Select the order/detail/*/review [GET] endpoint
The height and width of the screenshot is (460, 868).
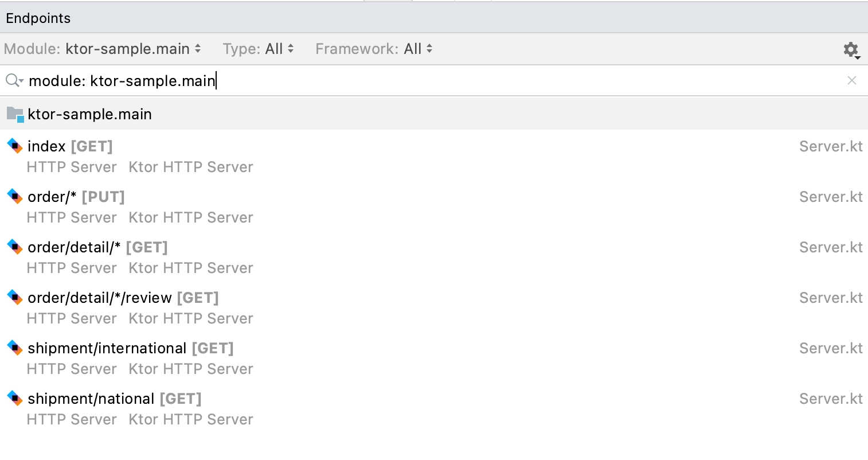pyautogui.click(x=434, y=307)
